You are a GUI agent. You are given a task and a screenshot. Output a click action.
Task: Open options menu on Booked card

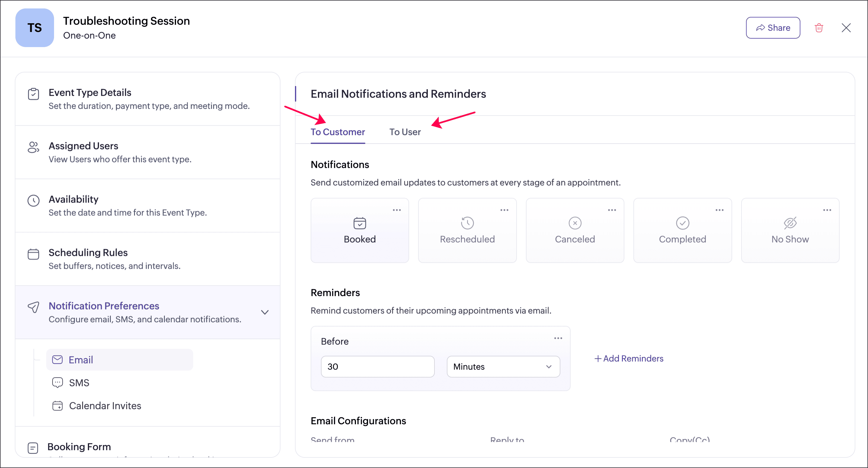[x=397, y=210]
